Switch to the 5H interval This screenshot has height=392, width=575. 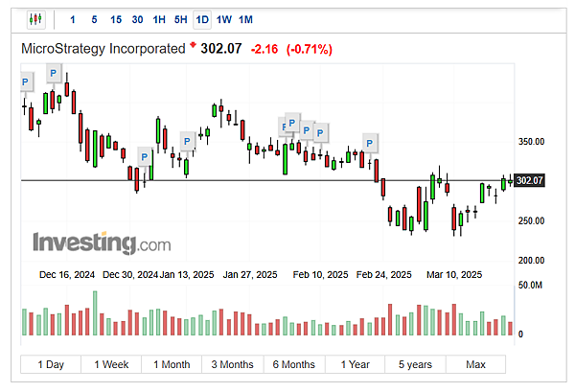(180, 19)
